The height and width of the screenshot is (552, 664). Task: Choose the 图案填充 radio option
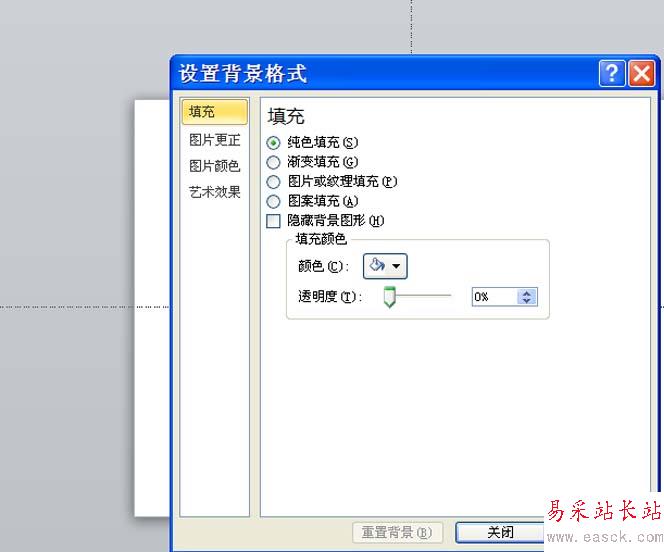tap(273, 201)
